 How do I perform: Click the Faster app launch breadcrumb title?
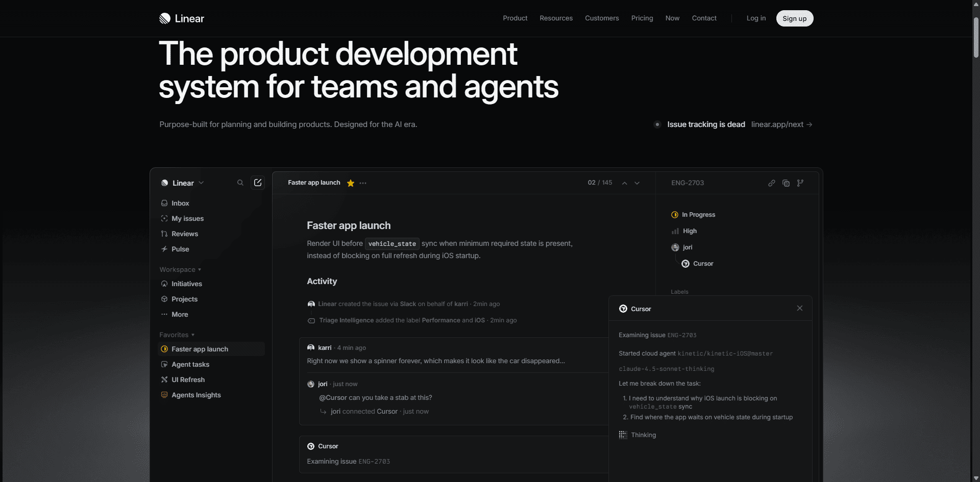click(314, 183)
